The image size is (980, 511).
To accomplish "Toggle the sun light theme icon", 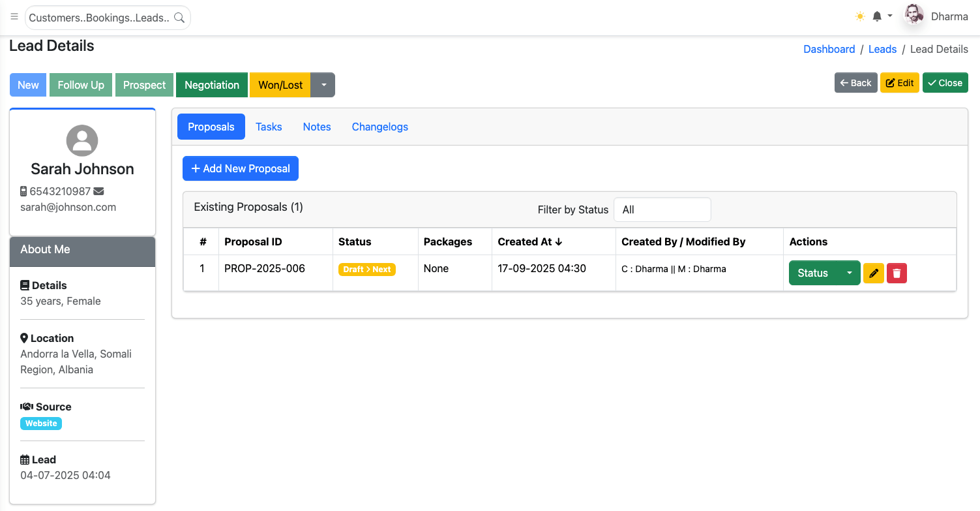I will pos(860,16).
